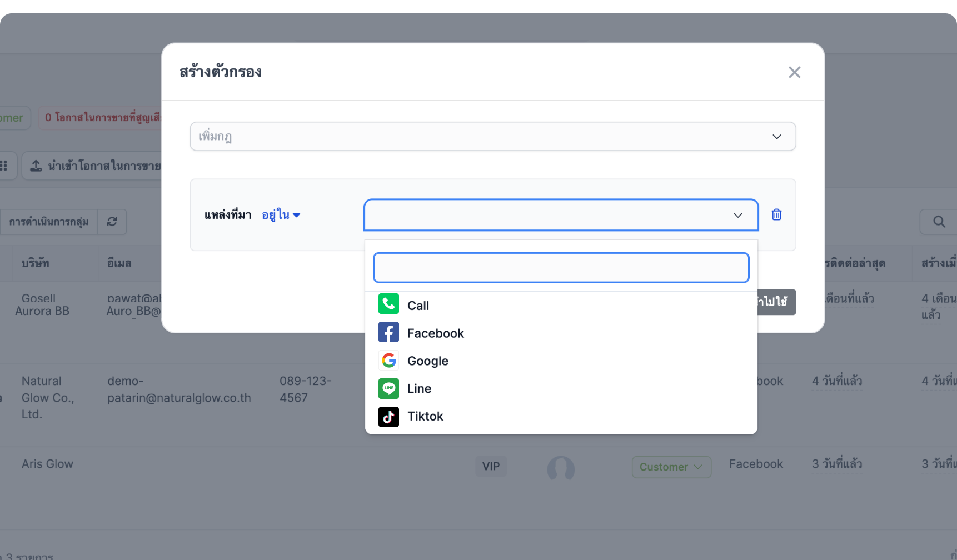Collapse the source value combo box
Screen dimensions: 957x560
tap(561, 215)
